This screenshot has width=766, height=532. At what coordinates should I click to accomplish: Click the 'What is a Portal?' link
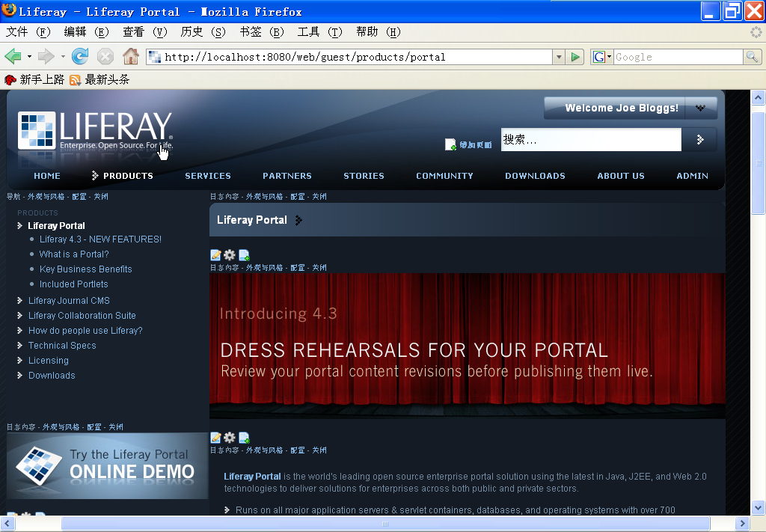[x=74, y=254]
